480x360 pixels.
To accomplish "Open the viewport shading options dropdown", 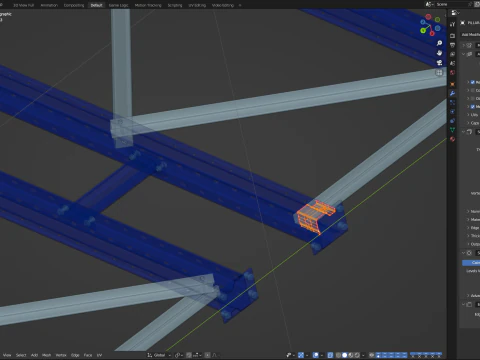I will [363, 355].
